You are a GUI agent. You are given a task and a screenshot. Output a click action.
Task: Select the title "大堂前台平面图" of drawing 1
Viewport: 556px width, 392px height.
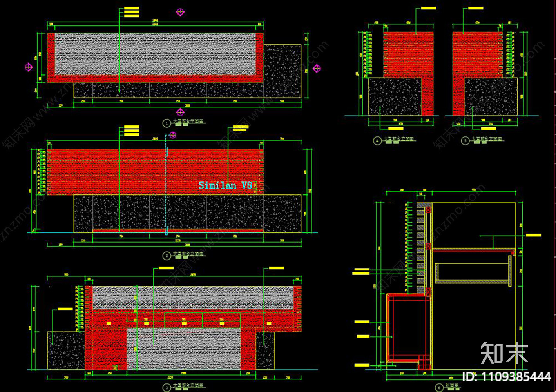point(189,122)
